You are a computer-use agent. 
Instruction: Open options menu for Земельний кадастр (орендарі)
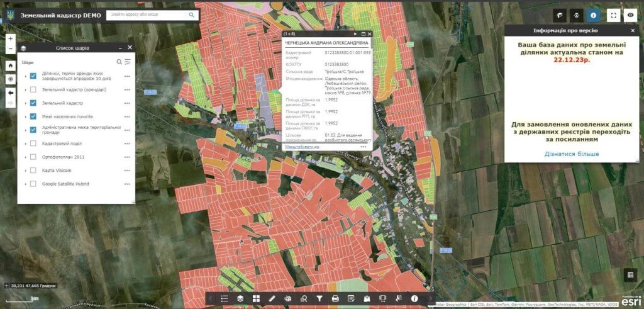click(x=127, y=89)
